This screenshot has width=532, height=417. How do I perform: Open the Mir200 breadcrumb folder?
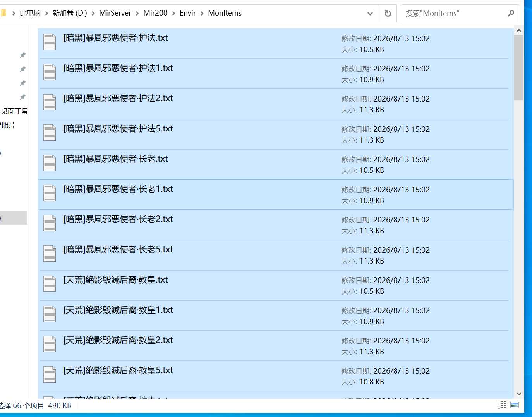(x=155, y=13)
